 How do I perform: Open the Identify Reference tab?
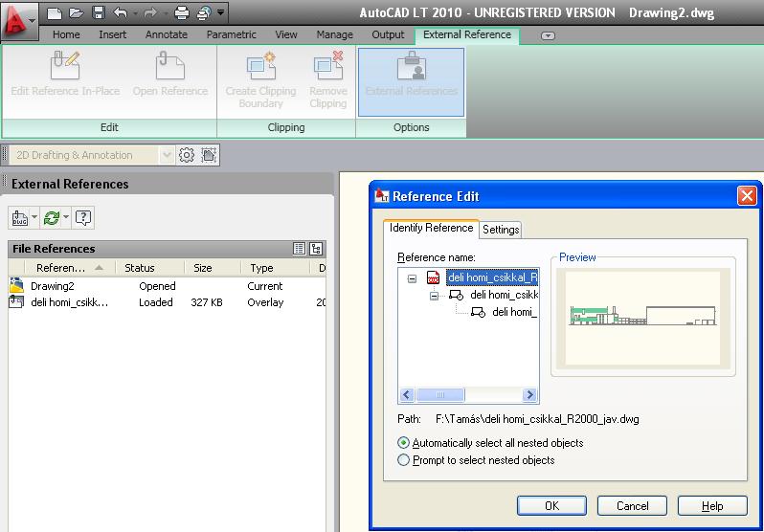click(431, 228)
